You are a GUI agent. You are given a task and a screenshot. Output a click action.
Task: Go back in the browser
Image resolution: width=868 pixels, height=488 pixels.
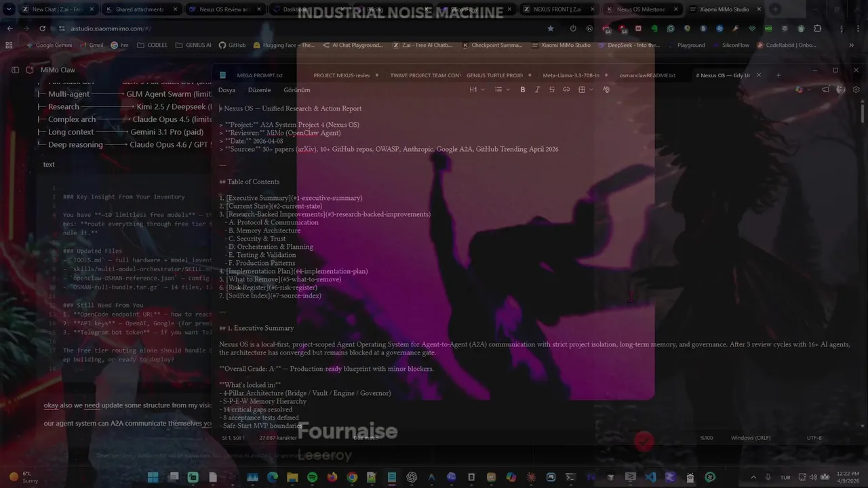[10, 28]
